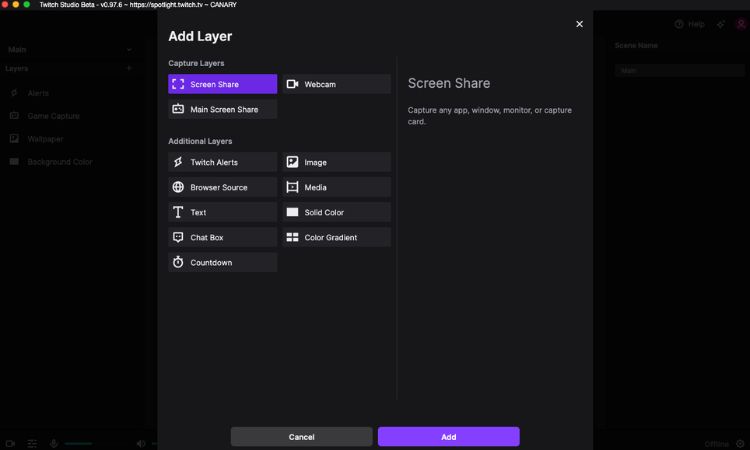Click the Scene Name input field

(680, 70)
